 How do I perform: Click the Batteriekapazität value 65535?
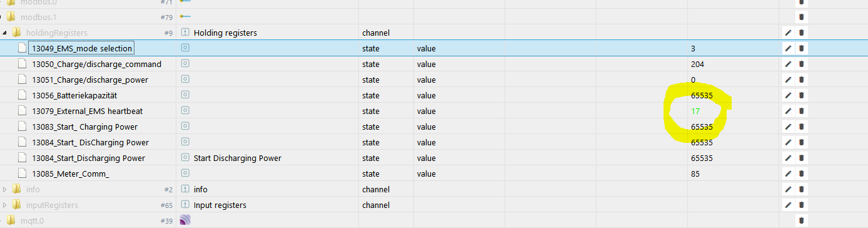pos(702,95)
